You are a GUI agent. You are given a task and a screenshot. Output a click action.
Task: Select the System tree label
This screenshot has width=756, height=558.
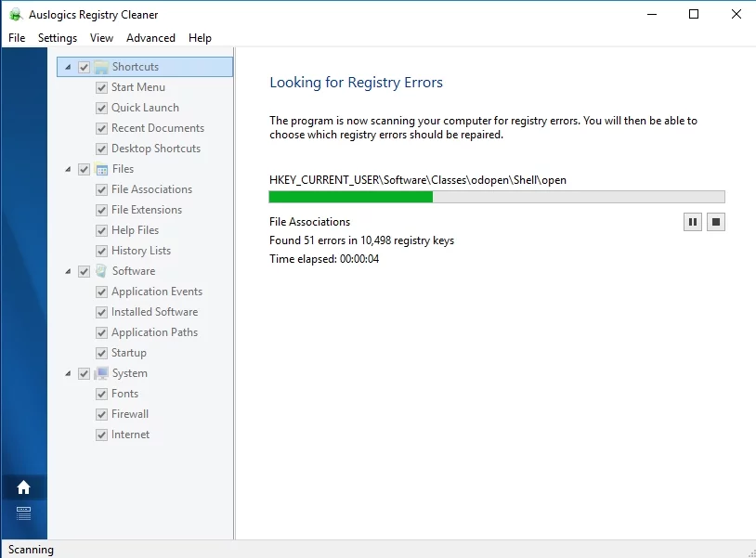tap(130, 373)
